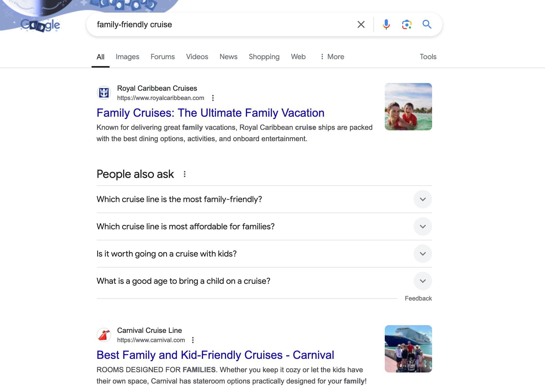Click the Carnival cruise ship thumbnail image
Image resolution: width=545 pixels, height=392 pixels.
coord(408,349)
